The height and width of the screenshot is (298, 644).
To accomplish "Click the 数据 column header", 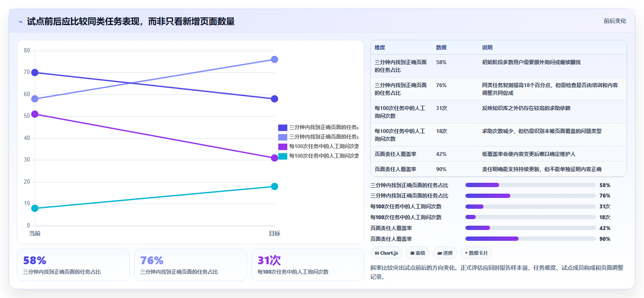I will (441, 48).
